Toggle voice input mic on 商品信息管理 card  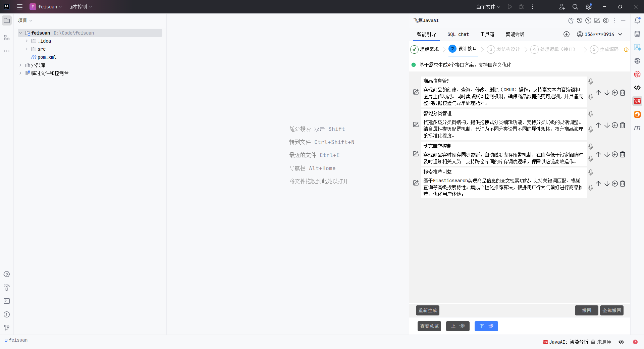click(x=590, y=81)
